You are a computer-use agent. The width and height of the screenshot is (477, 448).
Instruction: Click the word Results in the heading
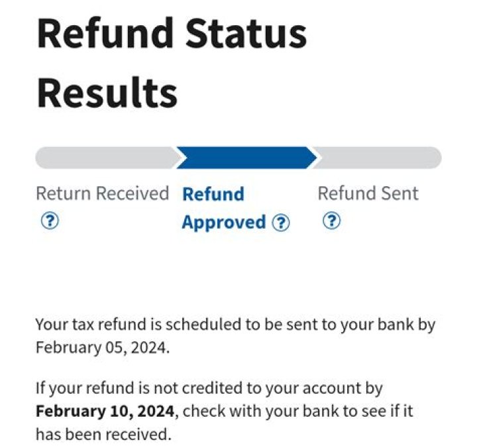(107, 93)
